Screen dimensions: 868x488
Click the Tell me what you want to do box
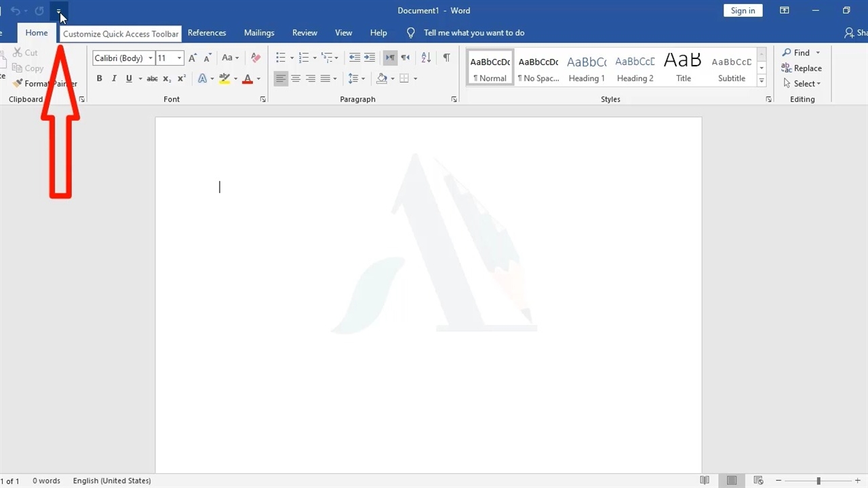pyautogui.click(x=473, y=33)
